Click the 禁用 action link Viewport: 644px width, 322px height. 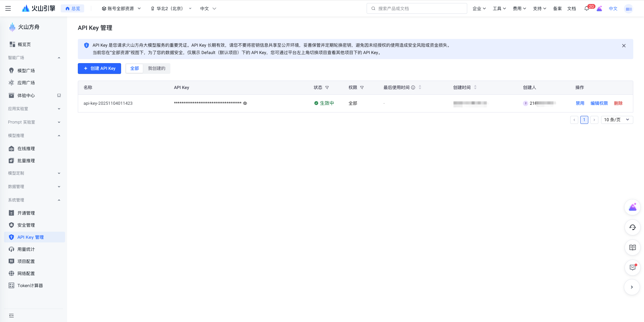[x=580, y=103]
